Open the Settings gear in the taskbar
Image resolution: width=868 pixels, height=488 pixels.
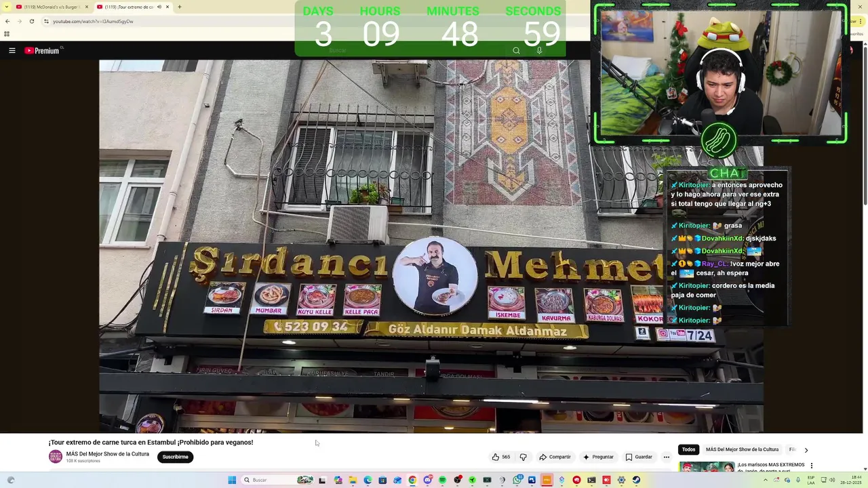[621, 480]
